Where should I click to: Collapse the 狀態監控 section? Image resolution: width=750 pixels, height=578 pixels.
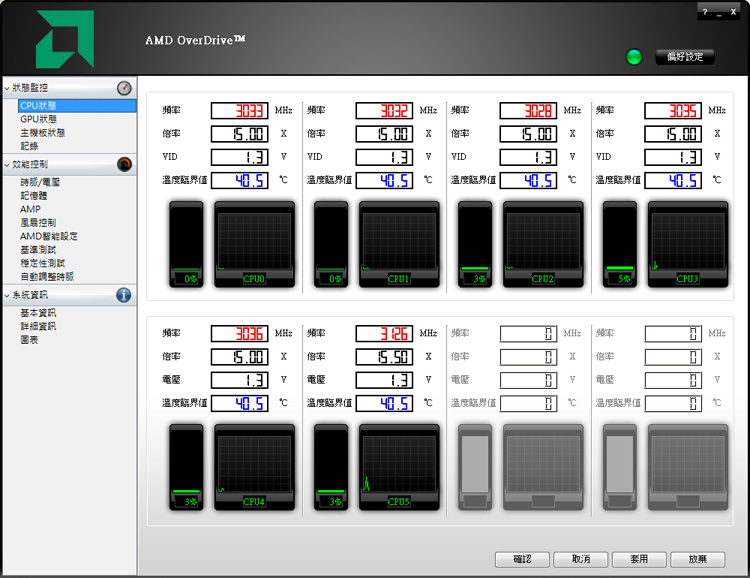[x=7, y=88]
